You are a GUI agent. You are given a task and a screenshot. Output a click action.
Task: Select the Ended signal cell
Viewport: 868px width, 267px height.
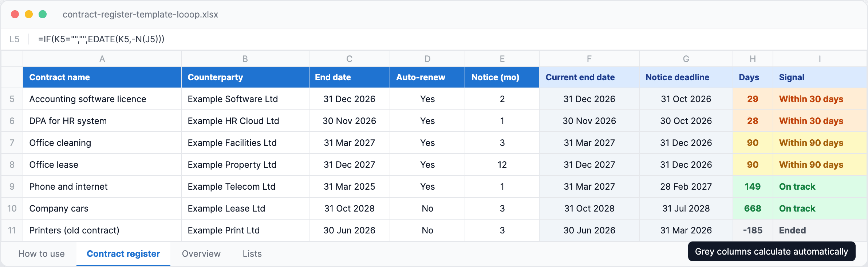tap(820, 230)
